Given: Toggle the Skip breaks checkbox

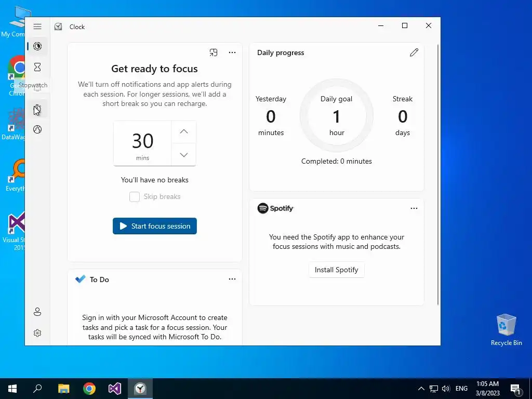Looking at the screenshot, I should (135, 196).
